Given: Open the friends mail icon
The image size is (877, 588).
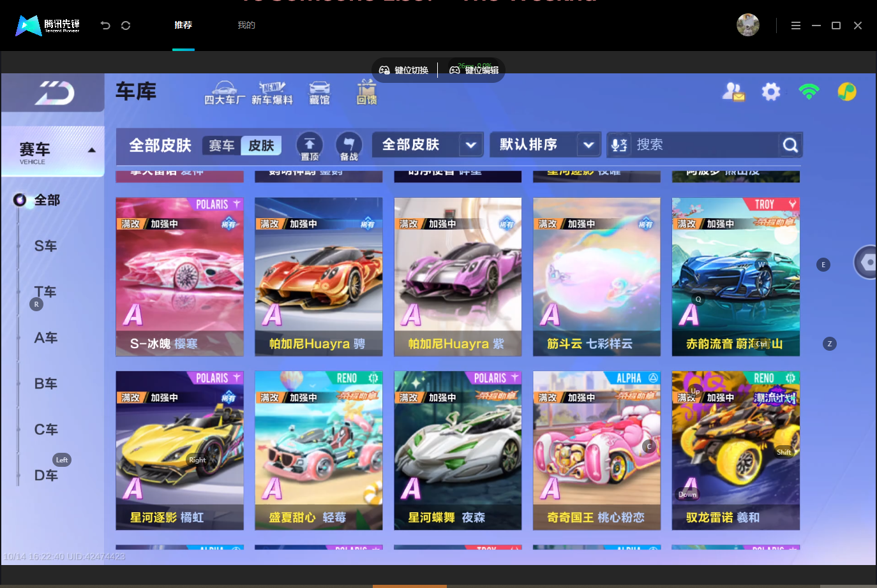Looking at the screenshot, I should coord(733,92).
